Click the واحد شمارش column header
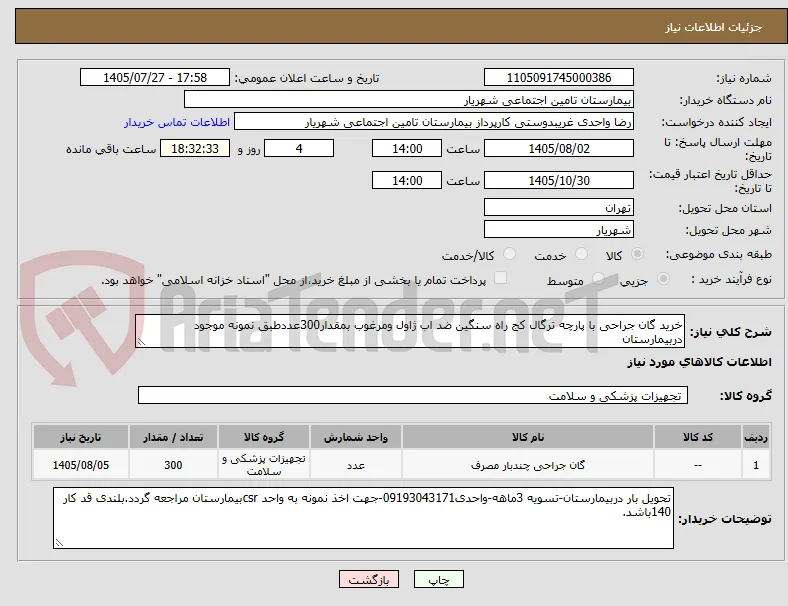This screenshot has width=788, height=606. [356, 437]
